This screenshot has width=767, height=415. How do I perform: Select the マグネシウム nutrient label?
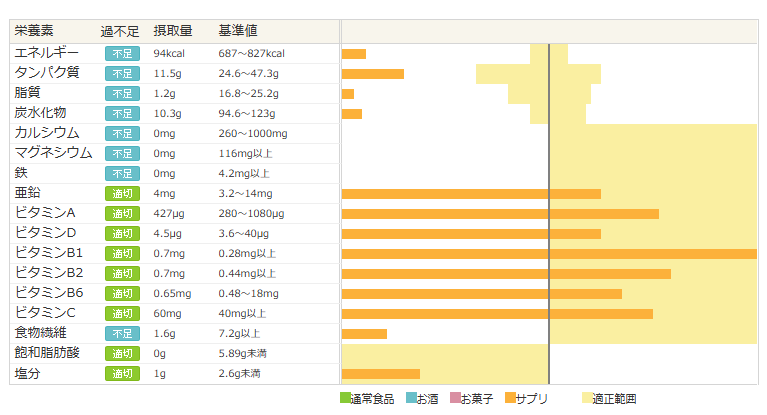(x=54, y=153)
